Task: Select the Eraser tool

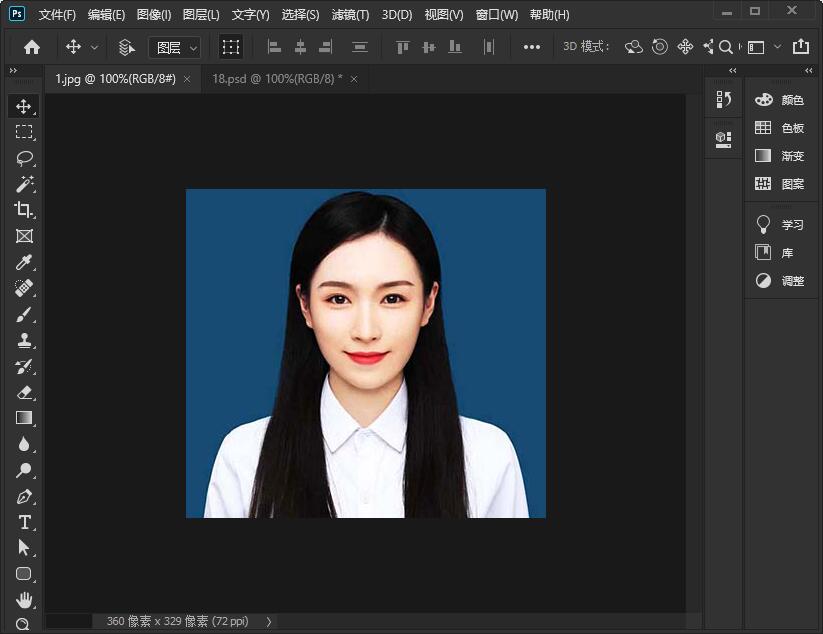Action: pos(24,392)
